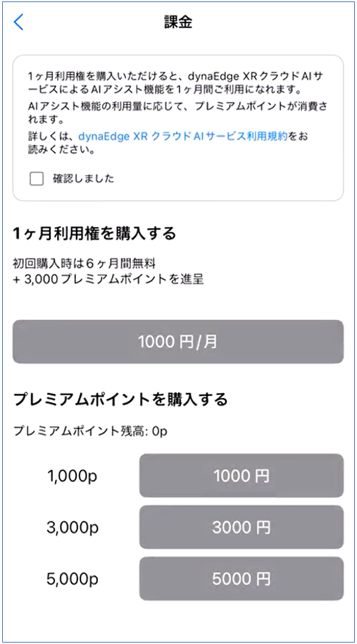Go back using the blue chevron arrow
Screen dimensions: 357x644
coord(19,22)
